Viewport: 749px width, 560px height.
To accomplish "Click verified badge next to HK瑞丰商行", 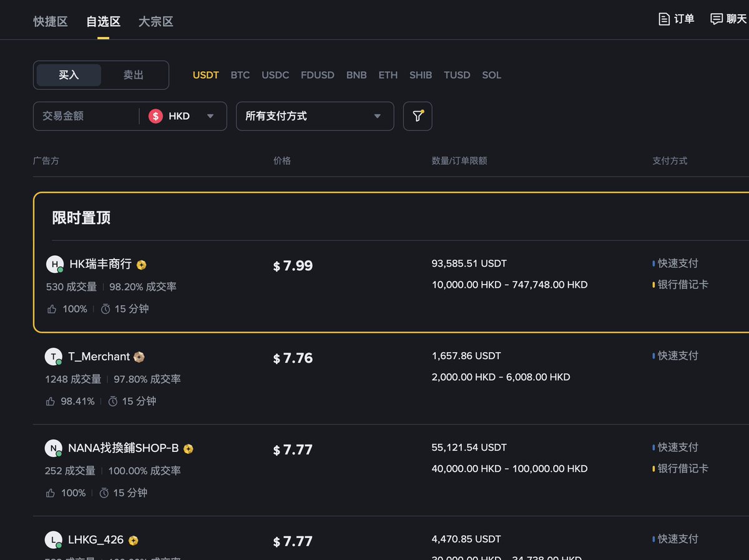I will coord(142,265).
